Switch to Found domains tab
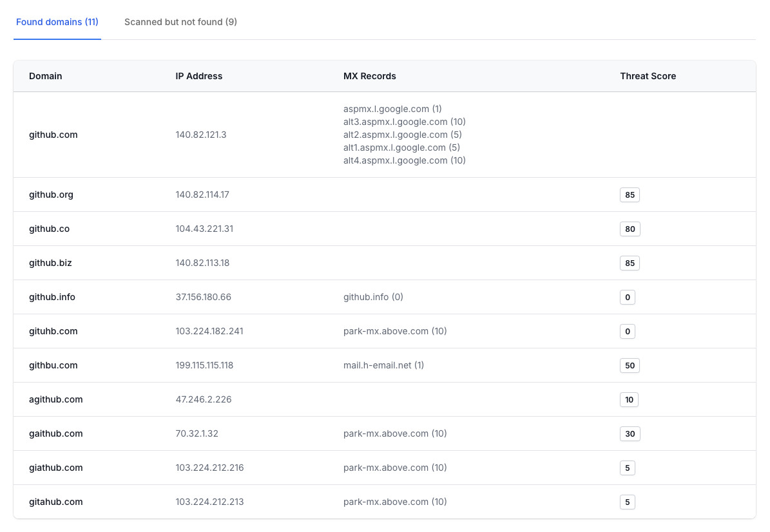 pyautogui.click(x=57, y=22)
